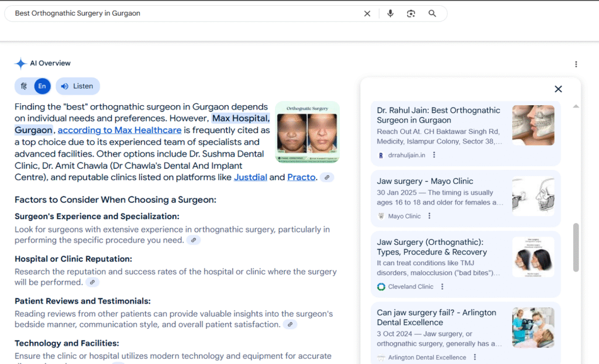The image size is (599, 364).
Task: Show sources link icon after Practo
Action: coord(327,178)
